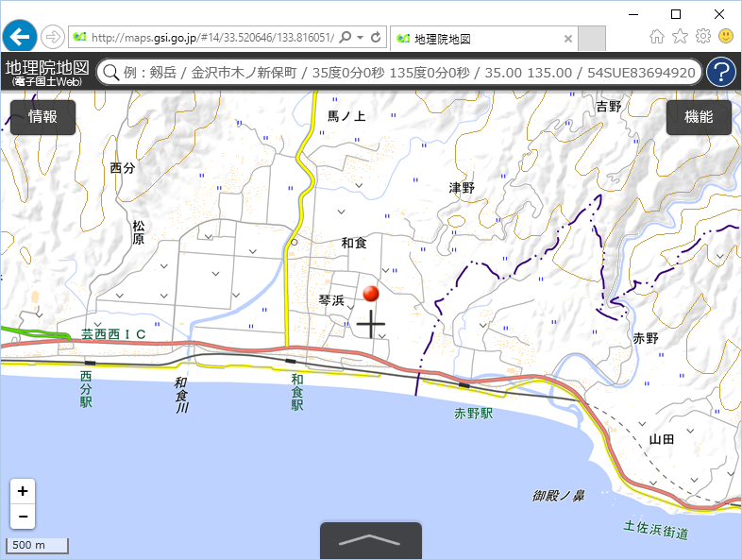Viewport: 742px width, 560px height.
Task: Click the address bar search magnifier icon
Action: (x=346, y=37)
